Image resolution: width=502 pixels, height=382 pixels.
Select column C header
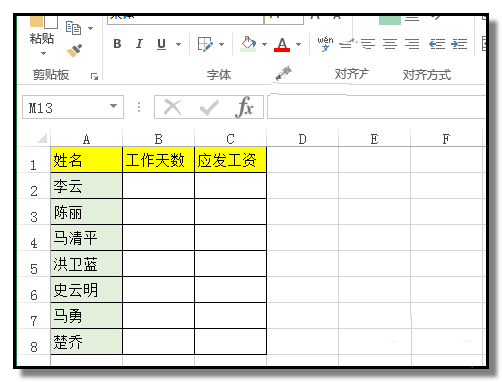click(x=230, y=139)
